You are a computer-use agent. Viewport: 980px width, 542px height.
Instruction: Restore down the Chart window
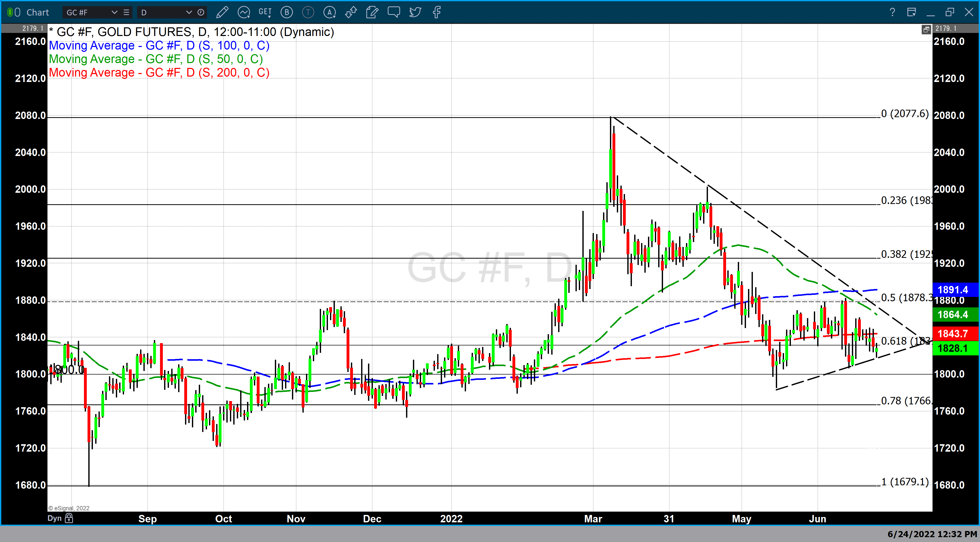950,13
